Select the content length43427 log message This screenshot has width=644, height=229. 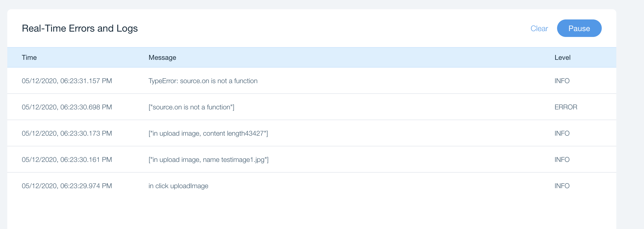point(208,133)
